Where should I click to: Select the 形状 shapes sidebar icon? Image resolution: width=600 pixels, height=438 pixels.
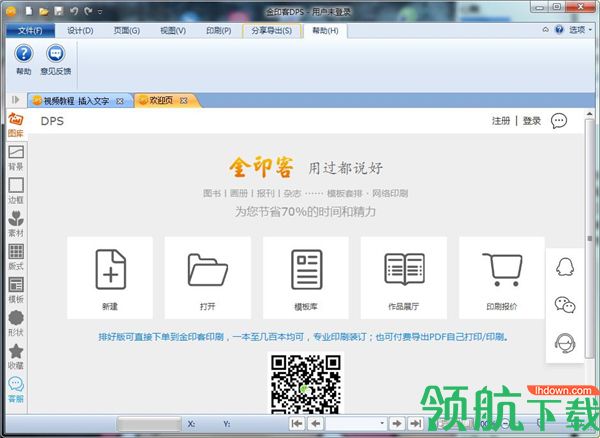click(16, 324)
